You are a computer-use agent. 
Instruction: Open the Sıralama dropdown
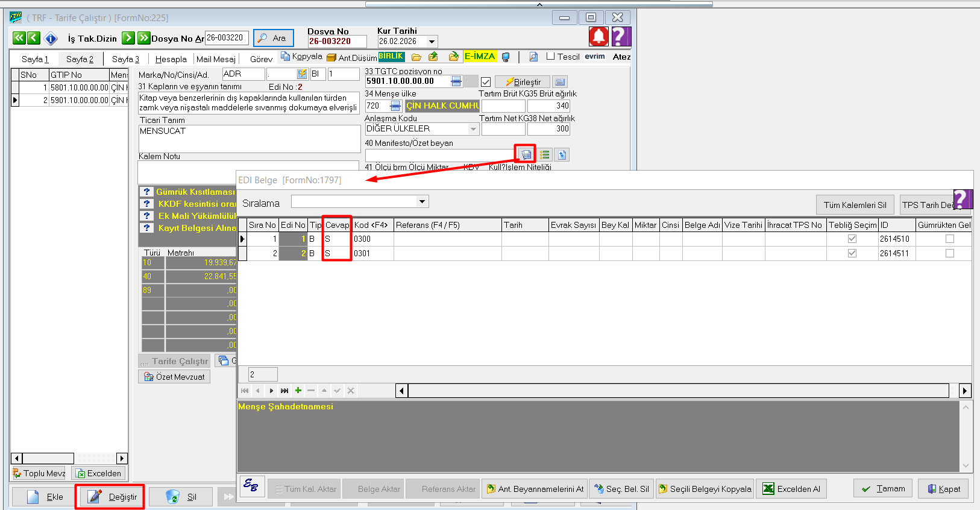[x=422, y=201]
